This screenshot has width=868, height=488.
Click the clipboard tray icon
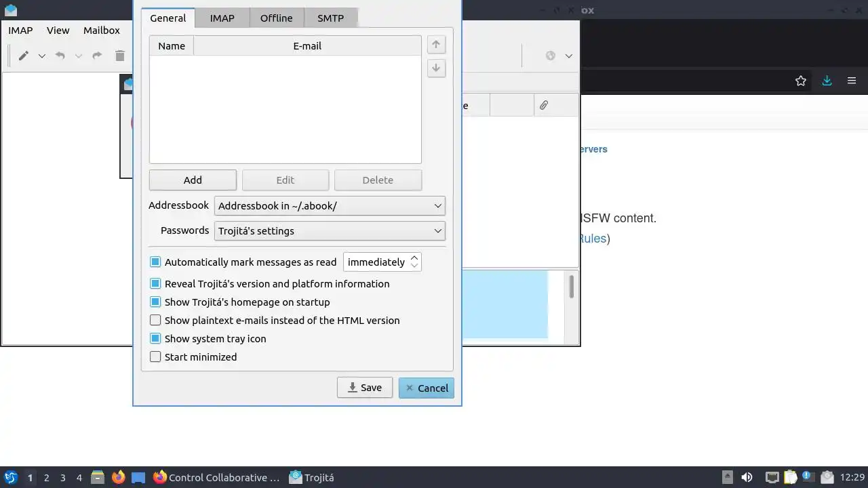click(790, 477)
